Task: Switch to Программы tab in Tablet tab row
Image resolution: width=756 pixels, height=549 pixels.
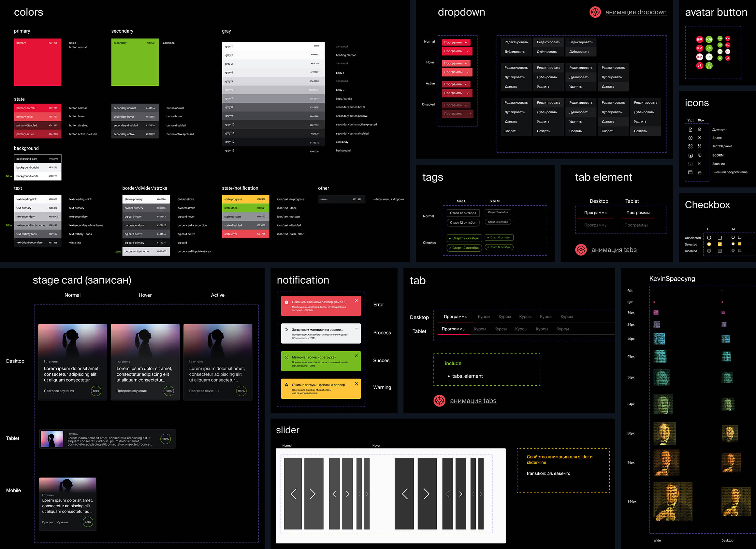Action: pyautogui.click(x=453, y=329)
